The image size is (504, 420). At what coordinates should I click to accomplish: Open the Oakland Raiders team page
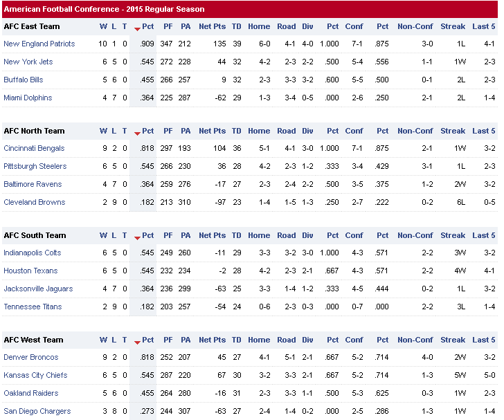[31, 393]
